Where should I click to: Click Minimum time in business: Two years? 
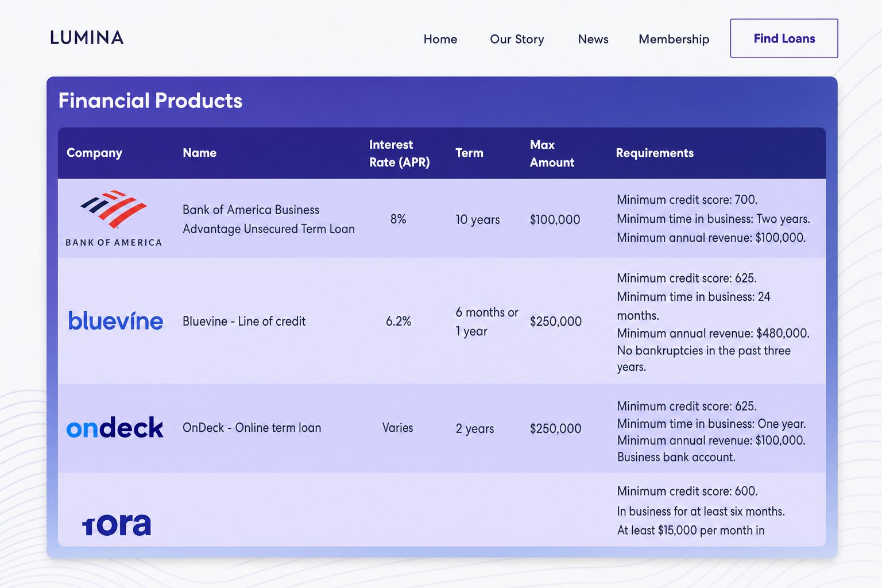pos(713,219)
